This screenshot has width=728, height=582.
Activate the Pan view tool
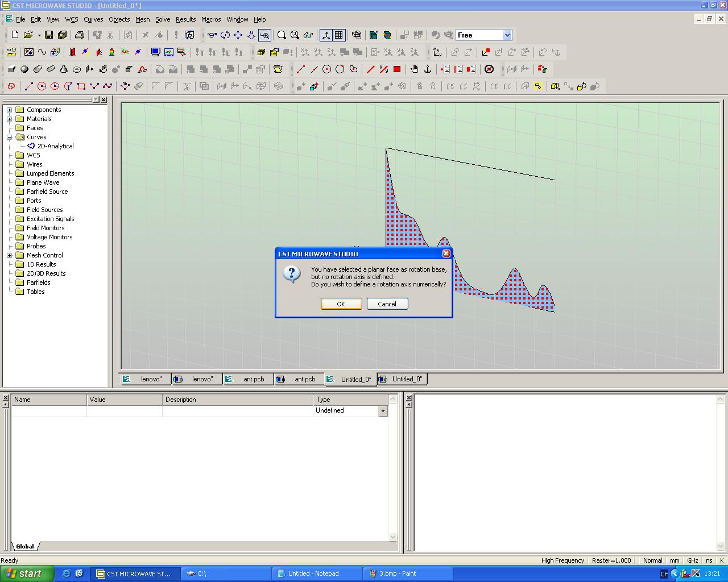[x=238, y=35]
